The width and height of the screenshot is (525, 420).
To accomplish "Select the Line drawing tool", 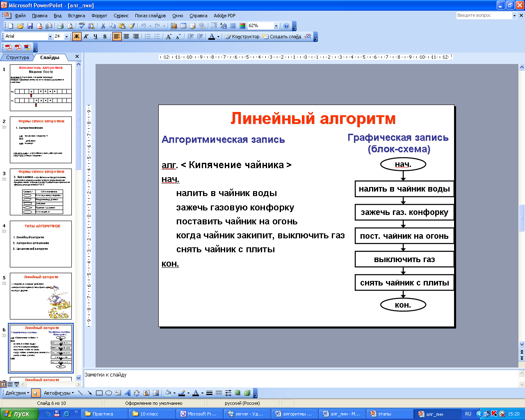I will (80, 393).
